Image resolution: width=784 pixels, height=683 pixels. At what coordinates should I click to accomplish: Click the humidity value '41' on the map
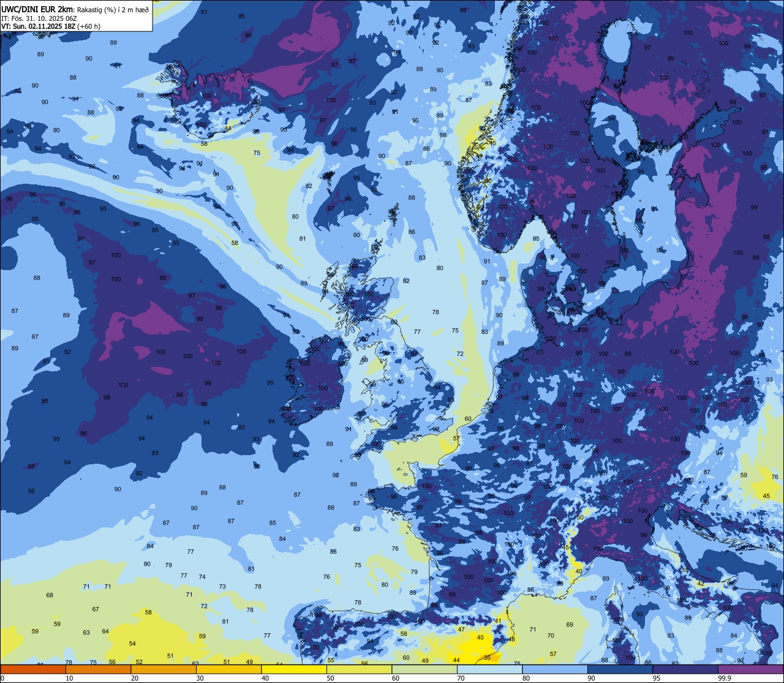(498, 621)
